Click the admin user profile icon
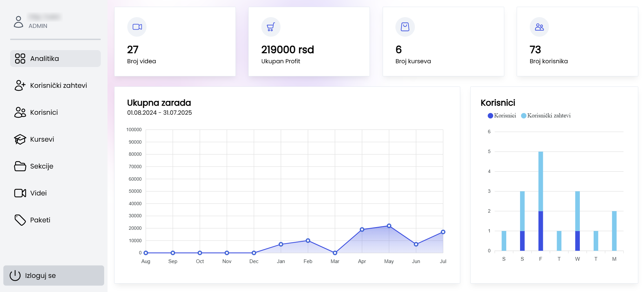This screenshot has height=292, width=644. pos(18,22)
